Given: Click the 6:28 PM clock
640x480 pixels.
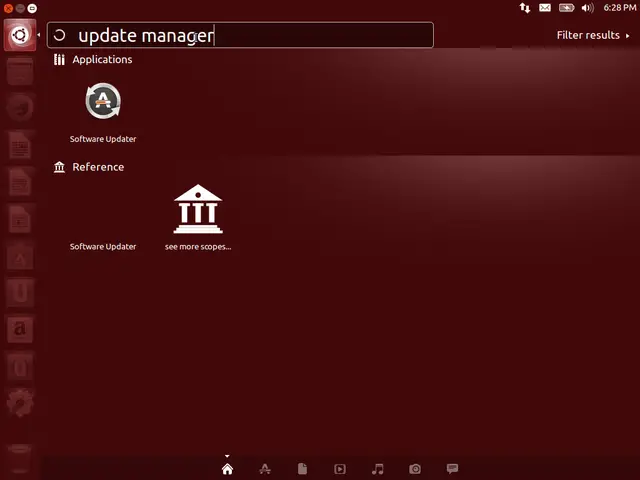Looking at the screenshot, I should click(x=620, y=8).
